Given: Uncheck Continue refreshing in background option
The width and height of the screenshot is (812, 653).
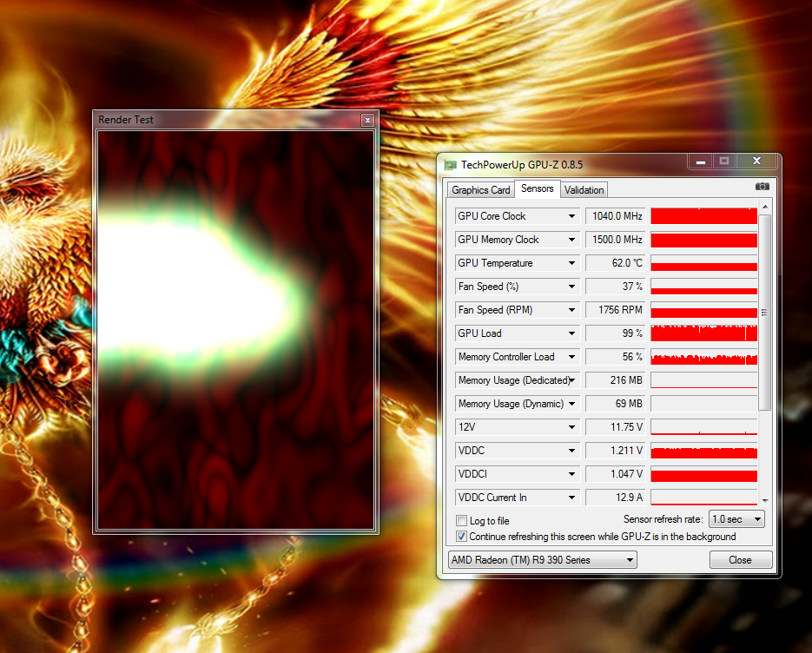Looking at the screenshot, I should click(461, 537).
